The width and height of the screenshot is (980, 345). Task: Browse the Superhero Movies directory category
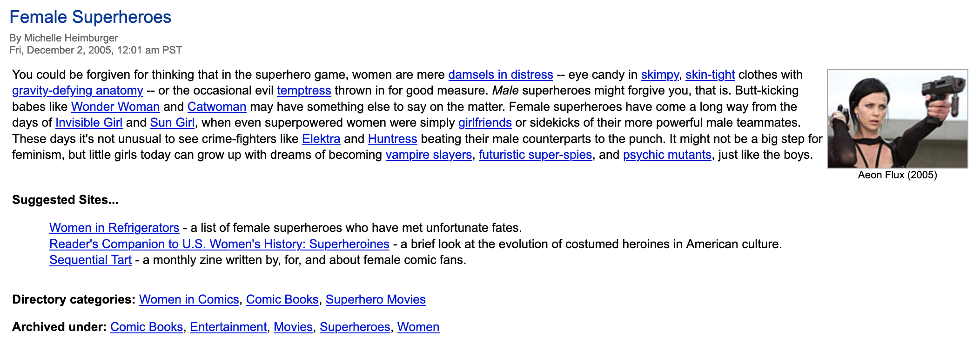pos(376,299)
